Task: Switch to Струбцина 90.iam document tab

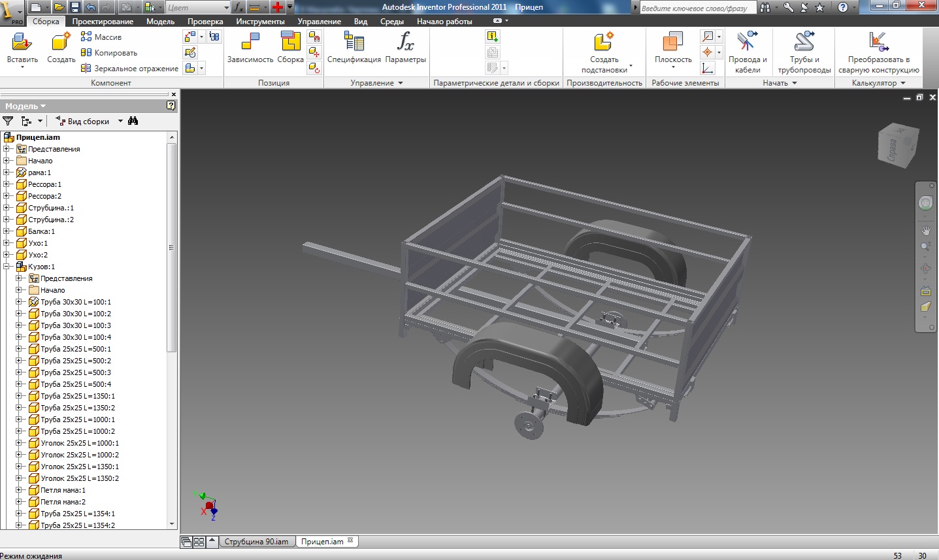Action: coord(256,542)
